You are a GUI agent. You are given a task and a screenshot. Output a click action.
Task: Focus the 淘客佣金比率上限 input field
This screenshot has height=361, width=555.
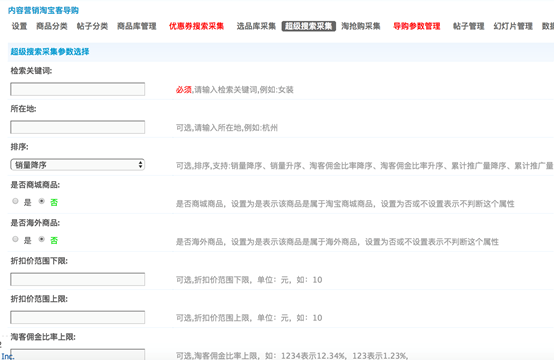[78, 355]
